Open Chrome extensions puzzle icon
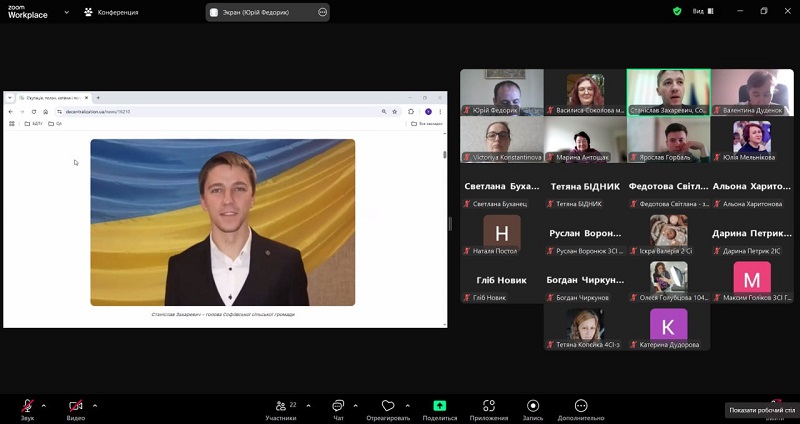The image size is (800, 424). pos(411,112)
